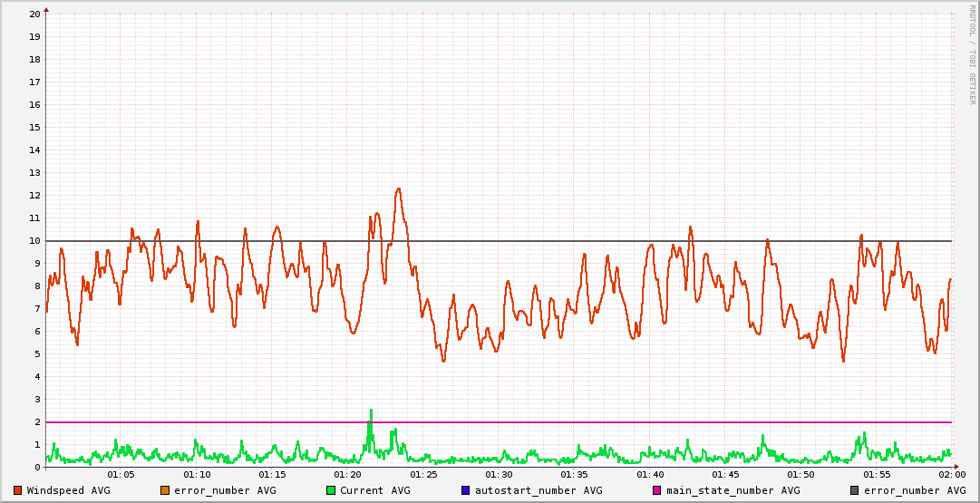Click the highest windspeed peak above 12

[398, 189]
